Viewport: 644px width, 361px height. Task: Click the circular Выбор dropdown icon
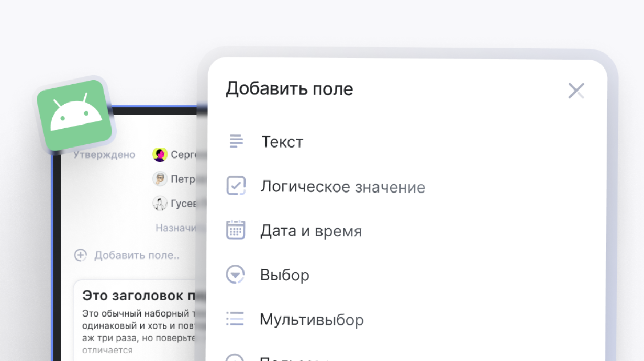(236, 274)
